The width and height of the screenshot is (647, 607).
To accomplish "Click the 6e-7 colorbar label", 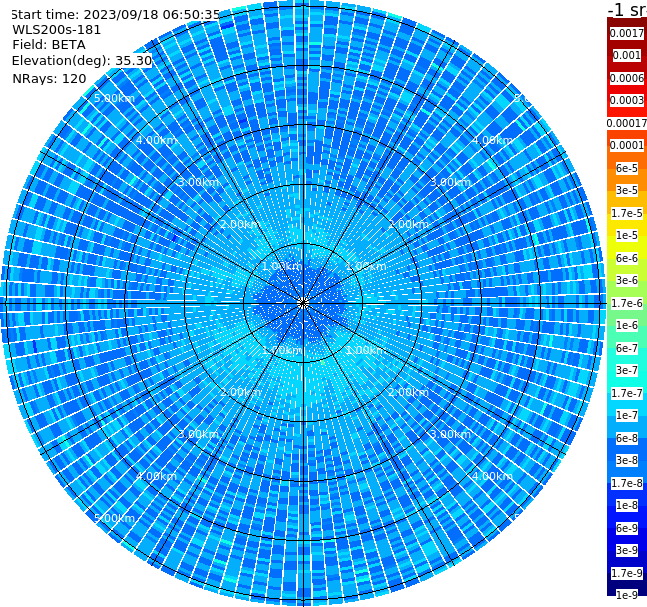I will point(627,348).
